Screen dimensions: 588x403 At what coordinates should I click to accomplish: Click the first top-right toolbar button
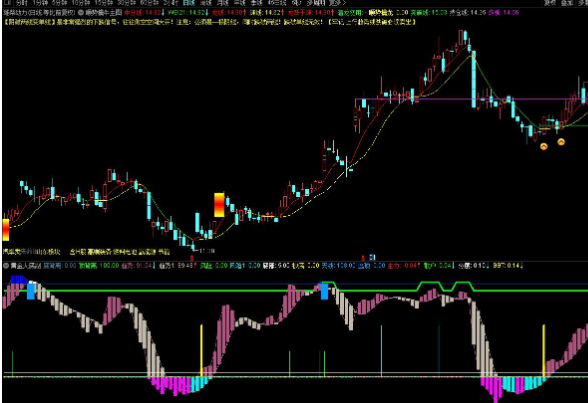tap(550, 3)
